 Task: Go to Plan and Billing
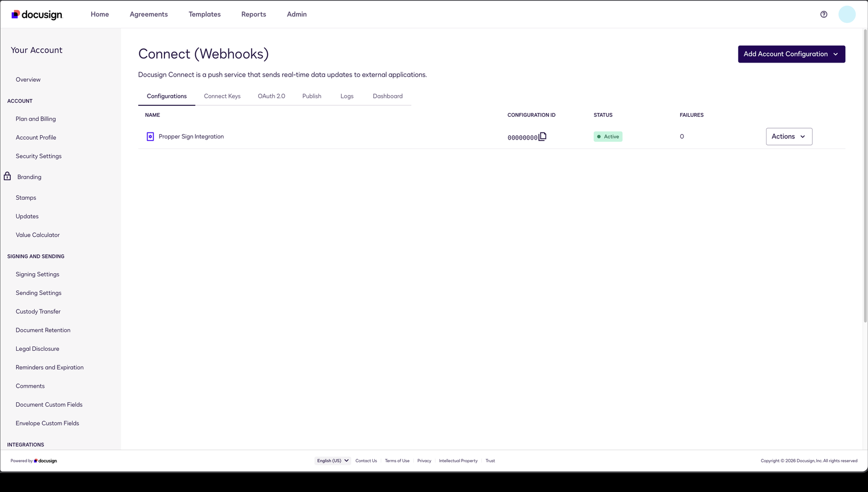[x=36, y=119]
